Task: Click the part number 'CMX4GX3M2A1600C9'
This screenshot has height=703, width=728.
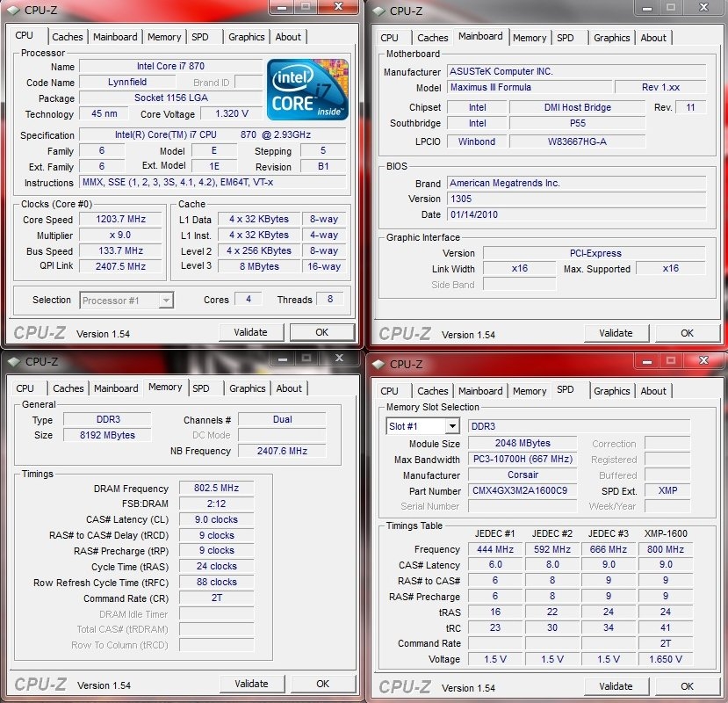Action: tap(523, 490)
